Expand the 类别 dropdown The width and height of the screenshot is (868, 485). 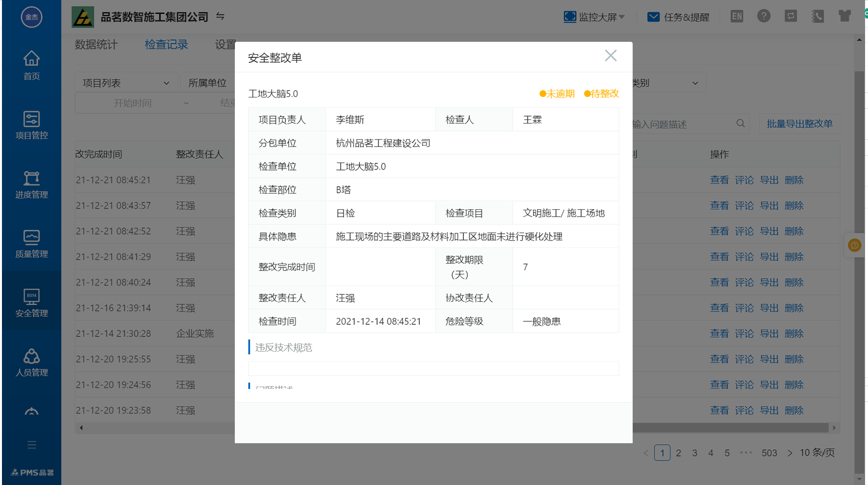tap(669, 83)
